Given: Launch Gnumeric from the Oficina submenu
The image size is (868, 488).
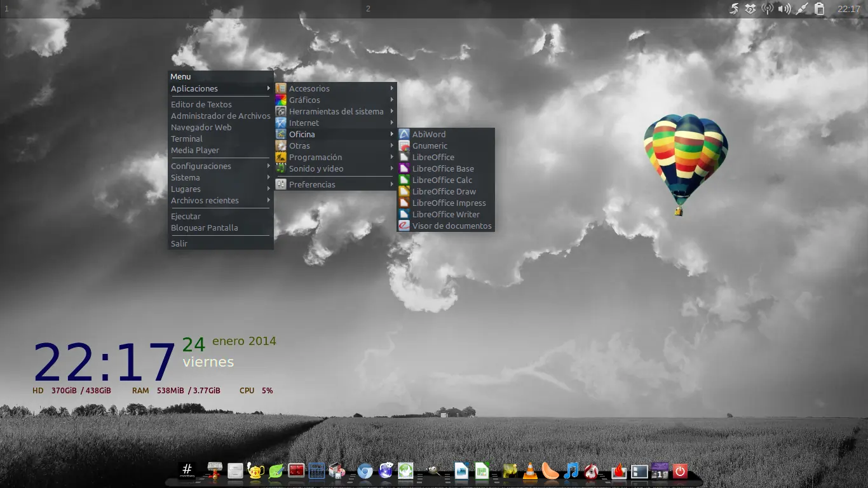Looking at the screenshot, I should (446, 146).
